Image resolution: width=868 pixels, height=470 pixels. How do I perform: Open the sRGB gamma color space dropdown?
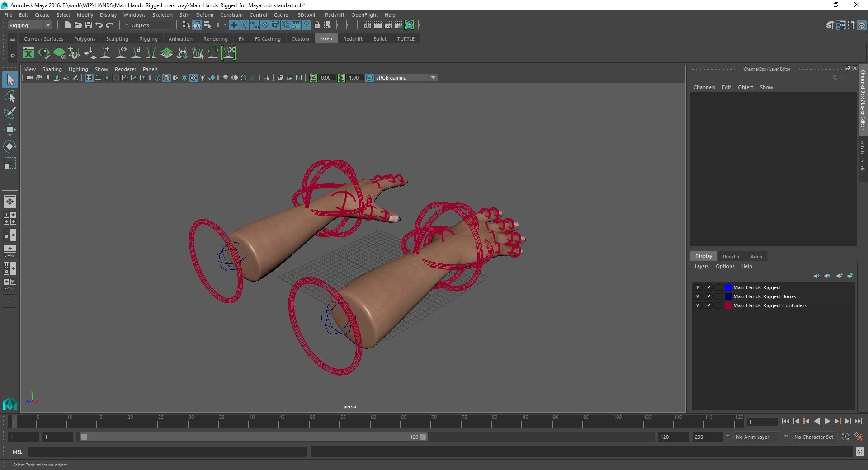tap(406, 78)
